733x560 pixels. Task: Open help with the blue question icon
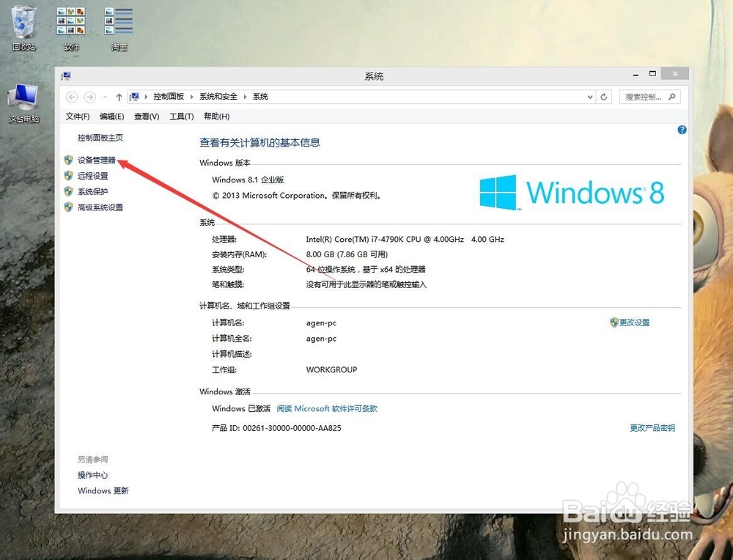(x=682, y=130)
